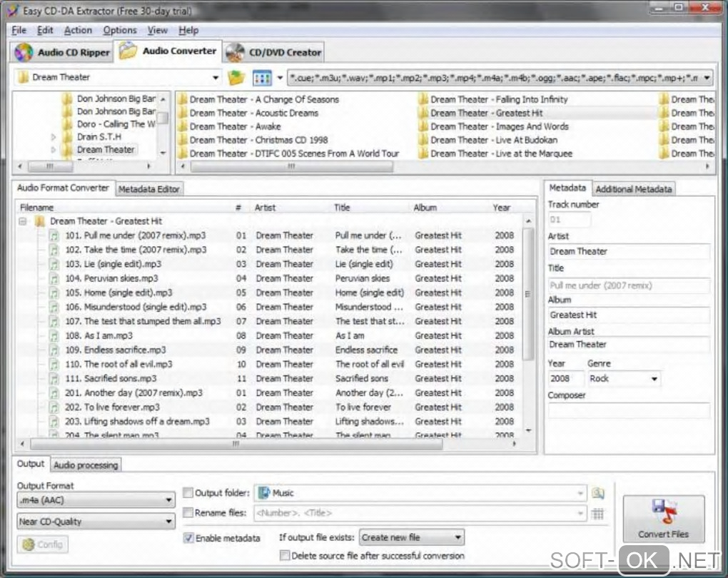
Task: Select Don Johnson Big Band first tree folder
Action: (109, 98)
